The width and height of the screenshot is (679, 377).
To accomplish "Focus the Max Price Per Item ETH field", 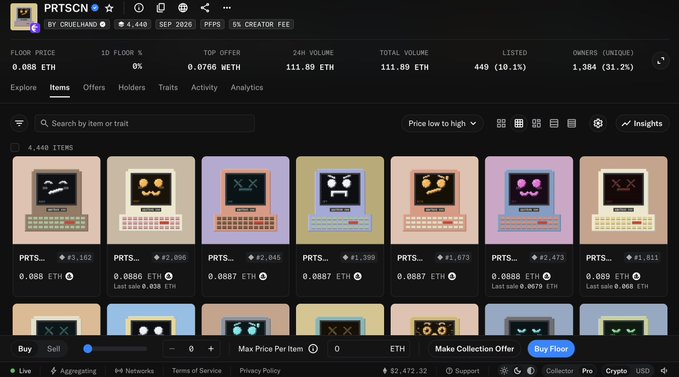I will click(x=368, y=349).
